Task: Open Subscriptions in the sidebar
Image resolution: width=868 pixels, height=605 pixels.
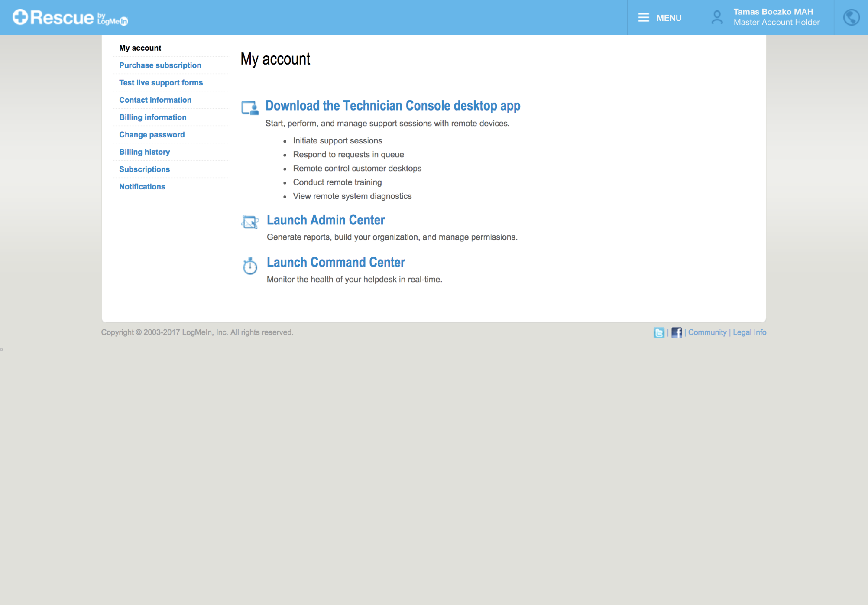Action: click(x=144, y=169)
